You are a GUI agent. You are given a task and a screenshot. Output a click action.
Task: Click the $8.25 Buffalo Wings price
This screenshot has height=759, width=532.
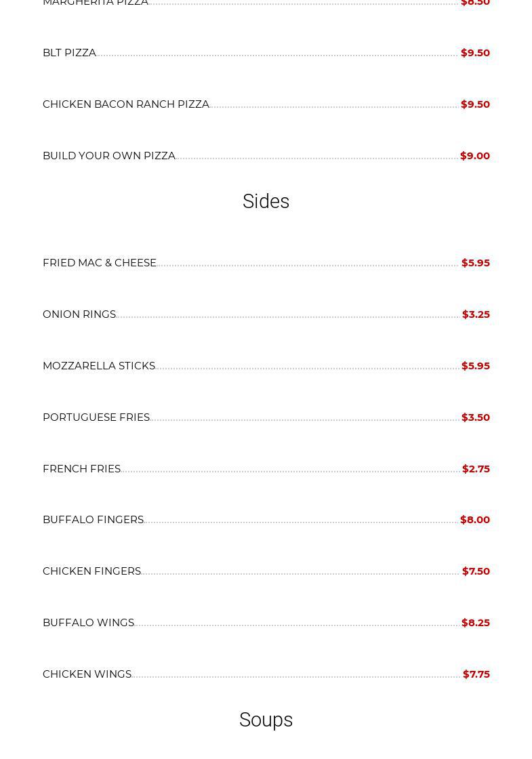tap(476, 623)
